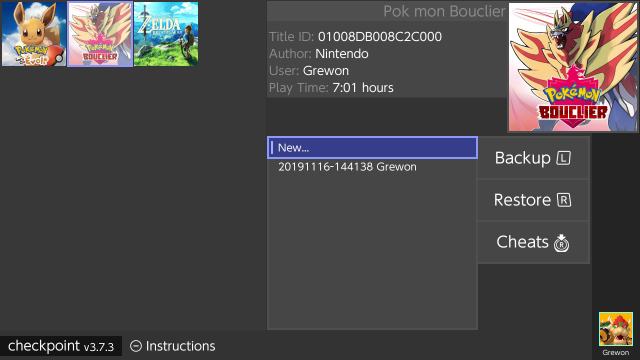Click the L button icon on Backup
This screenshot has height=360, width=640.
(x=564, y=158)
